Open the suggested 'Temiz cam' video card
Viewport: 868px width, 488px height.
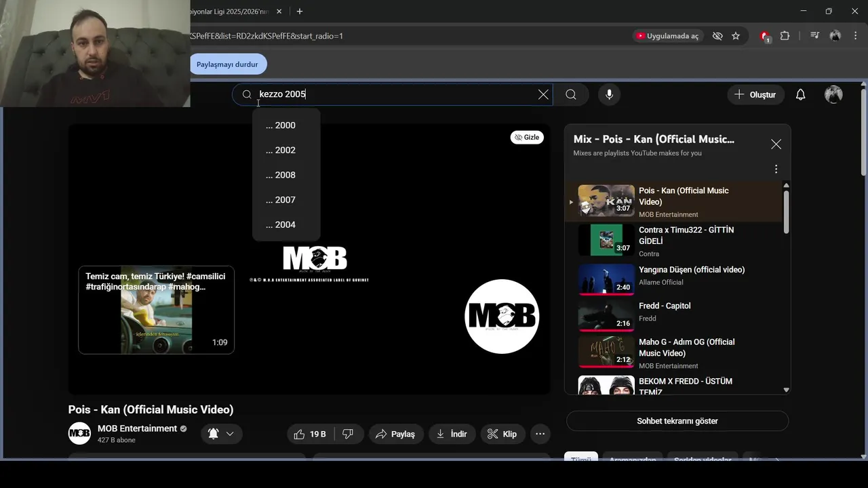[157, 310]
